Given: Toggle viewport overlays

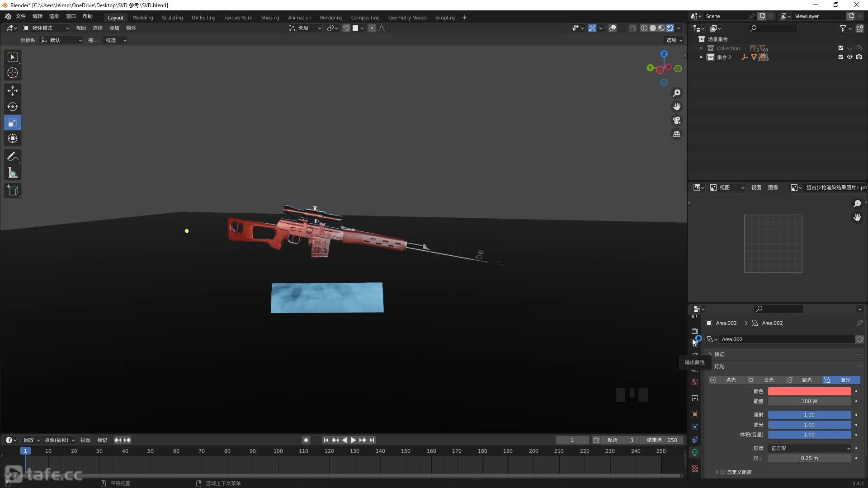Looking at the screenshot, I should (613, 28).
